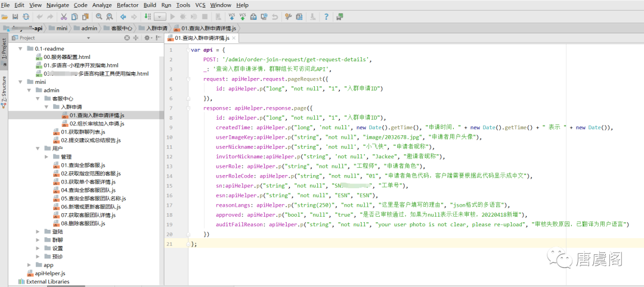Screen dimensions: 644x287
Task: Click the Redo arrow in toolbar
Action: coord(50,17)
